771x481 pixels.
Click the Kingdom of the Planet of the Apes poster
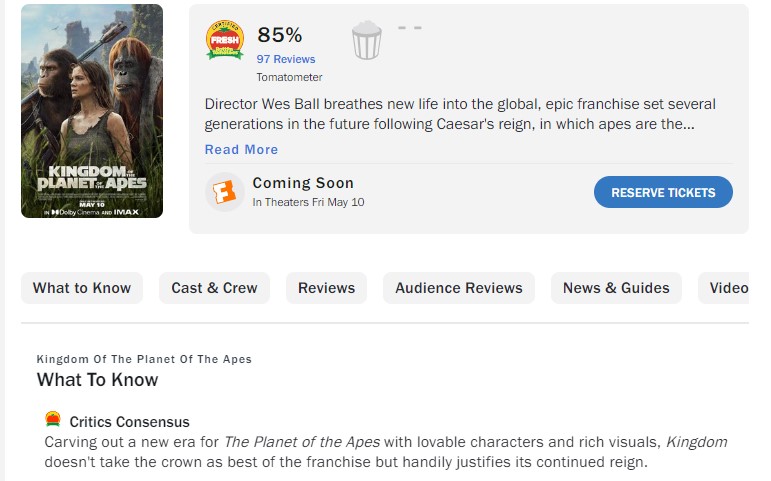(92, 111)
